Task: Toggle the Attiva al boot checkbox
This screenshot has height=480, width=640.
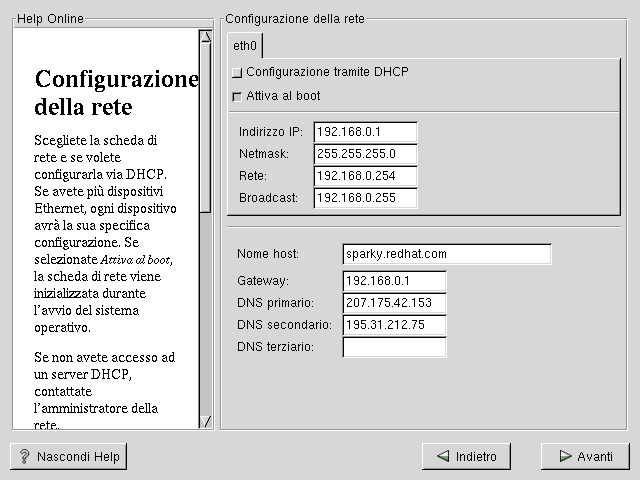Action: [x=237, y=97]
